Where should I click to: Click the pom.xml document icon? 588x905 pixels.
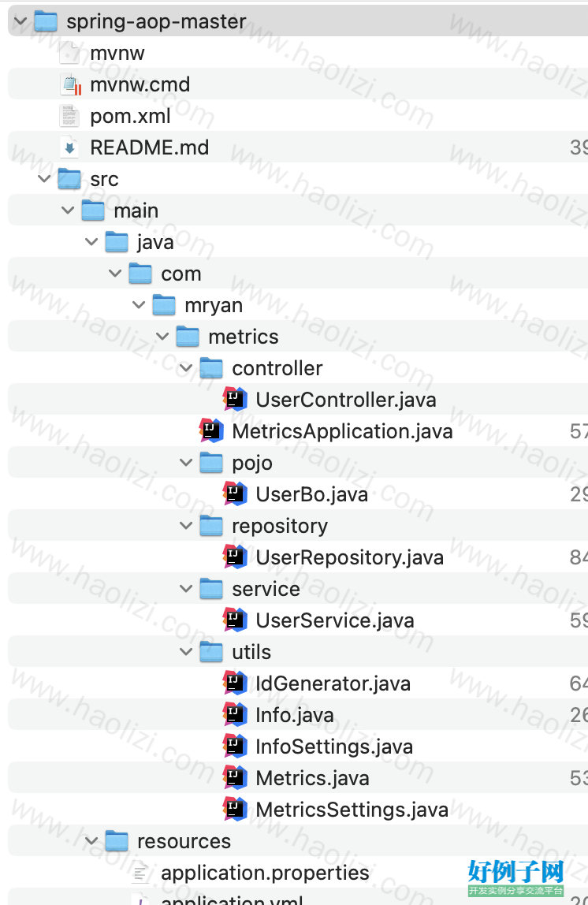pyautogui.click(x=69, y=115)
